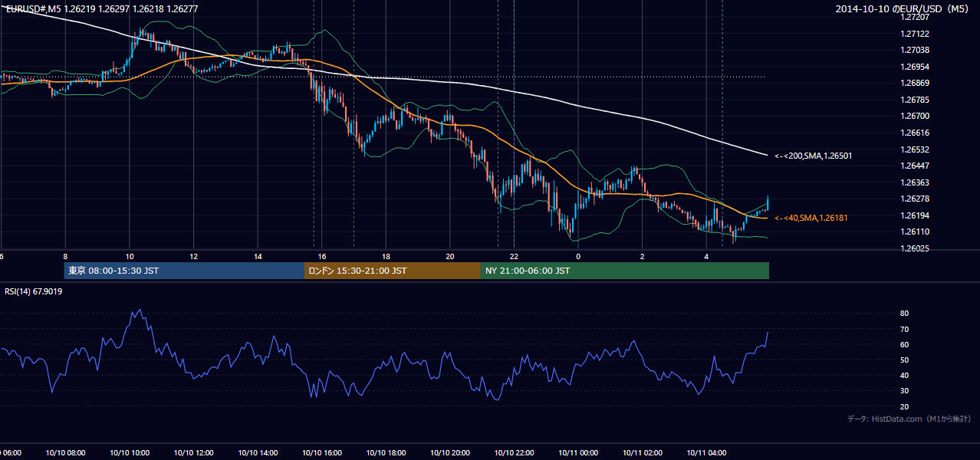The image size is (980, 460).
Task: Click the 10/11 04:00 bottom time label
Action: click(x=706, y=453)
